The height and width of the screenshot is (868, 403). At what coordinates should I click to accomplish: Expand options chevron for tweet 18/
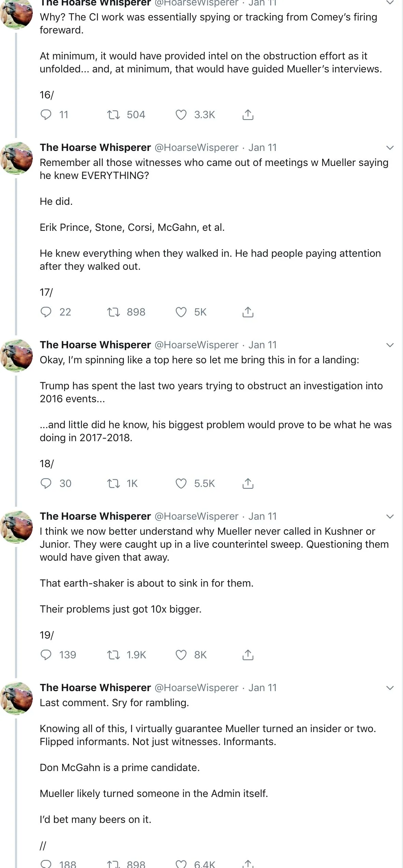click(x=390, y=345)
